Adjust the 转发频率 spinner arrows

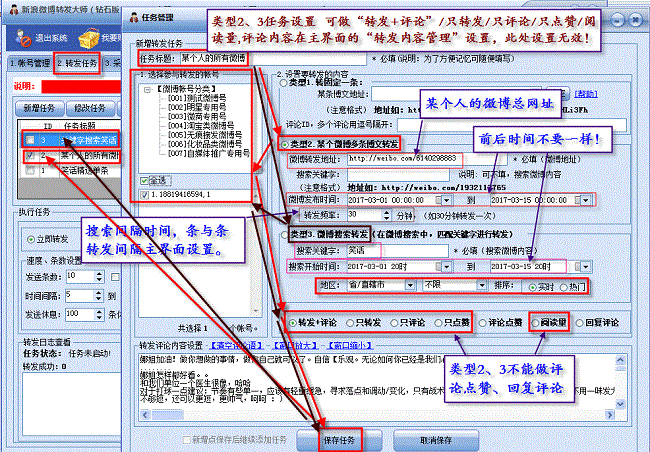click(x=386, y=215)
